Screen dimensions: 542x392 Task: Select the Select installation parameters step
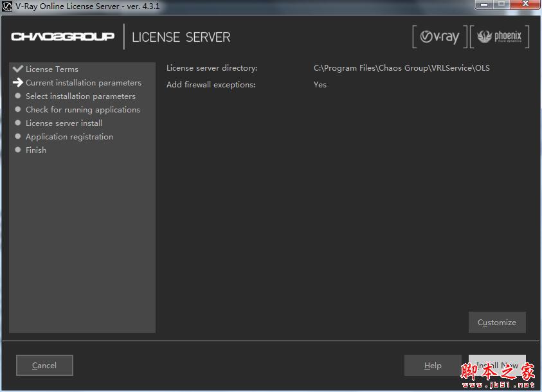(80, 96)
